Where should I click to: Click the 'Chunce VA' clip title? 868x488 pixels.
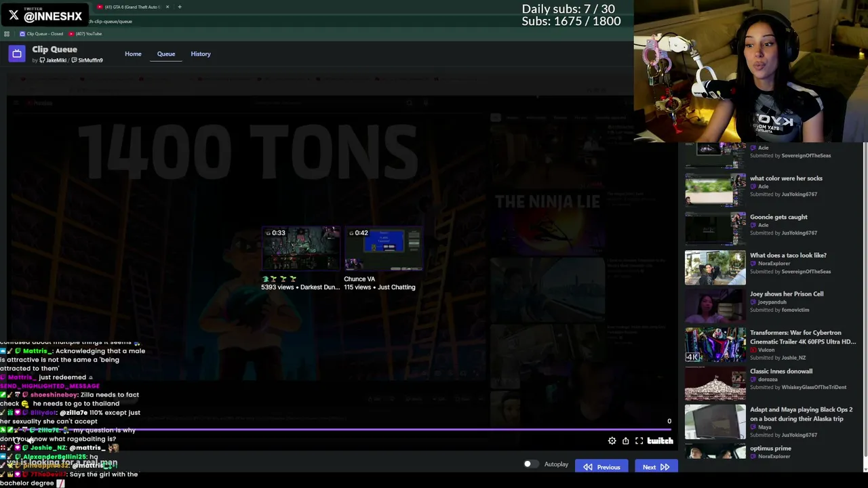coord(359,279)
